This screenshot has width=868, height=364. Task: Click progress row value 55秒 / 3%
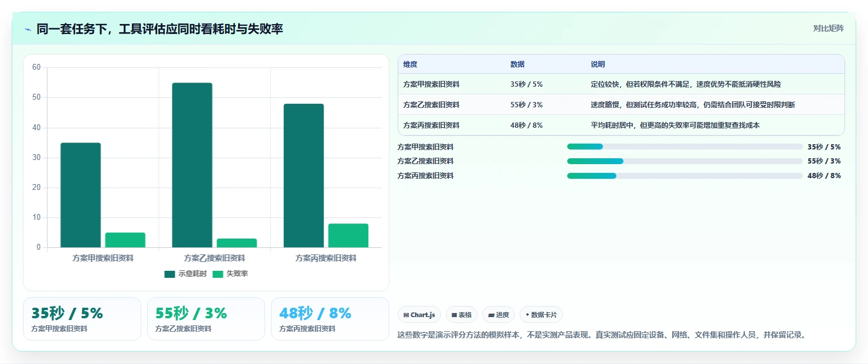click(x=824, y=161)
